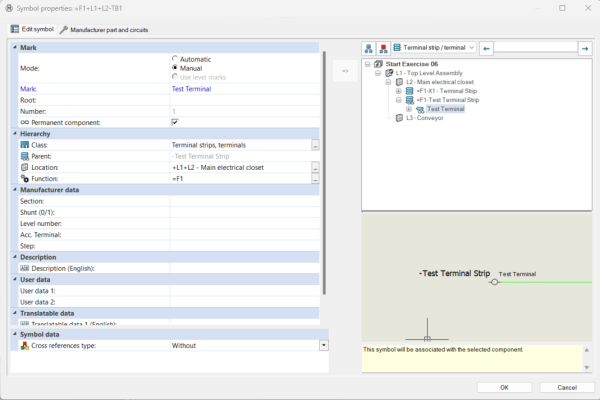
Task: Click the L3 - Conveyor location icon
Action: (x=399, y=118)
